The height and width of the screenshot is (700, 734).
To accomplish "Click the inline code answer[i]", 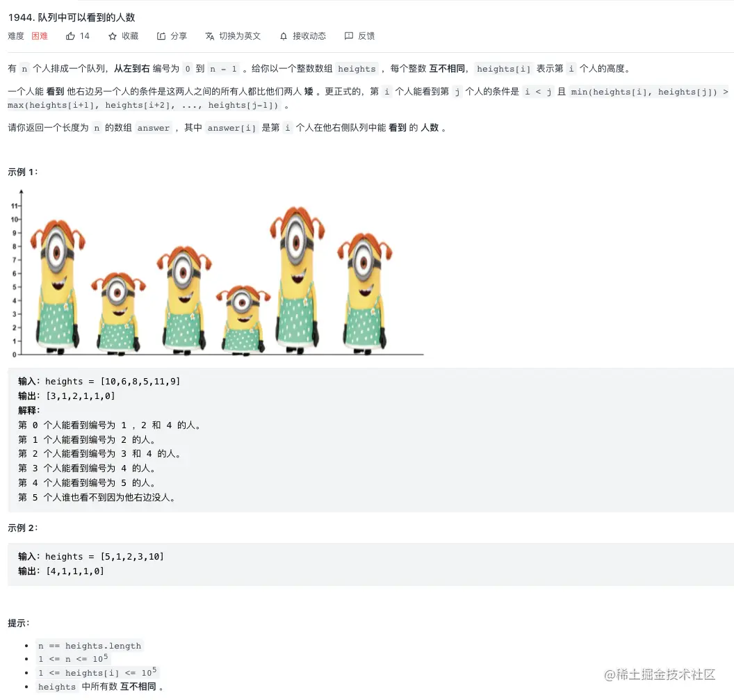I will [x=231, y=128].
